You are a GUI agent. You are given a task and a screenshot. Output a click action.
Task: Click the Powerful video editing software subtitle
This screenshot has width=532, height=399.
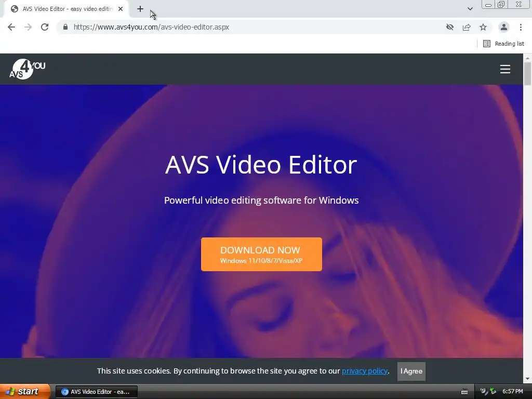261,200
